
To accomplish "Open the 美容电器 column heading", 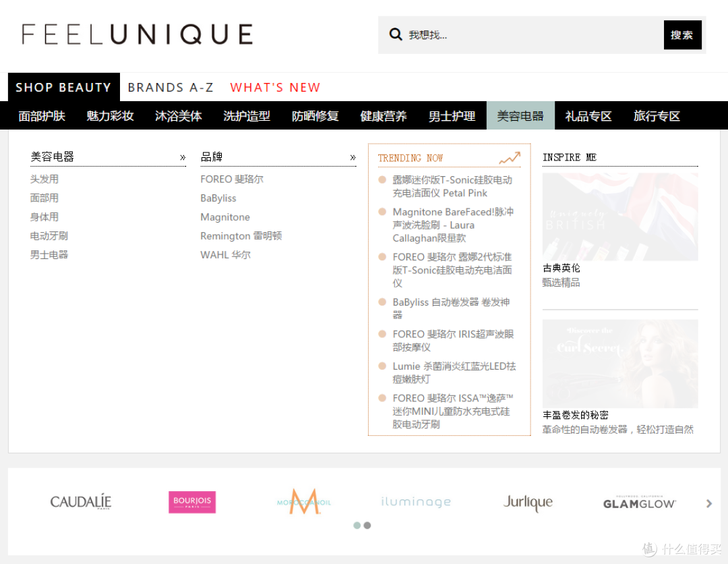I will point(53,157).
